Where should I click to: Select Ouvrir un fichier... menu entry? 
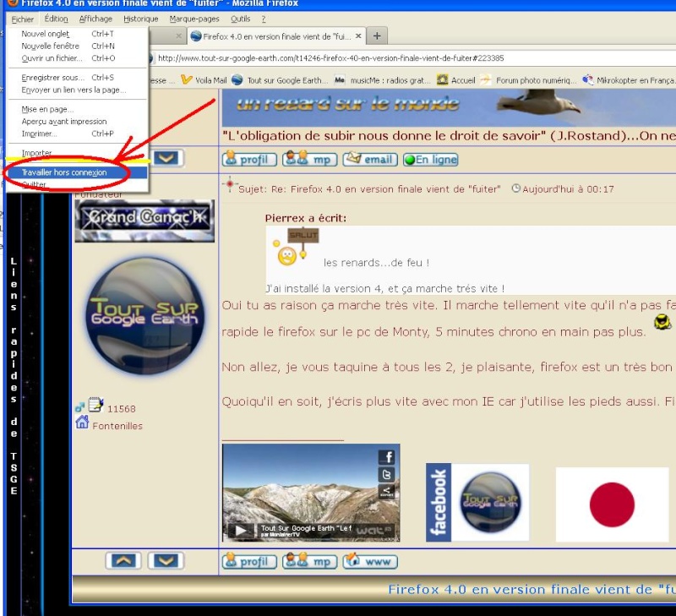(x=78, y=58)
